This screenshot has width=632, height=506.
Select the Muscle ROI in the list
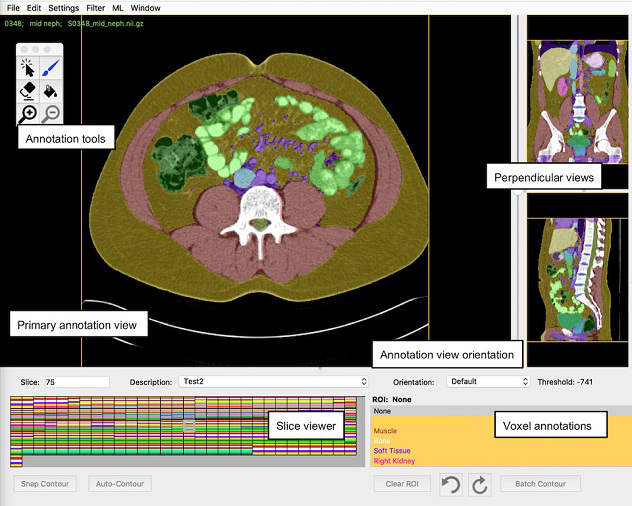pos(385,431)
